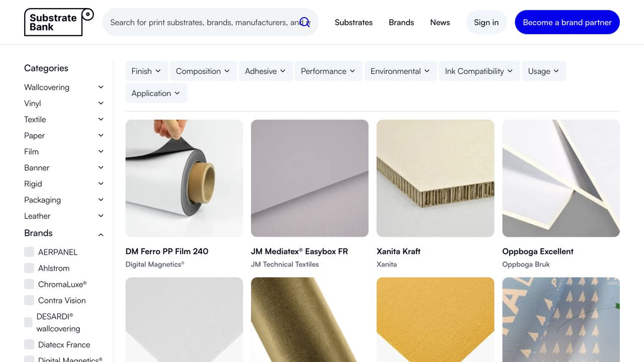Screen dimensions: 644x362
Task: Check the AERPANEL brand checkbox
Action: [x=29, y=252]
